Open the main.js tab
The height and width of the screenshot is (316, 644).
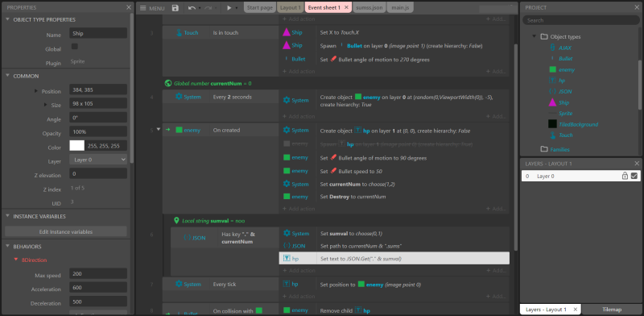click(400, 7)
